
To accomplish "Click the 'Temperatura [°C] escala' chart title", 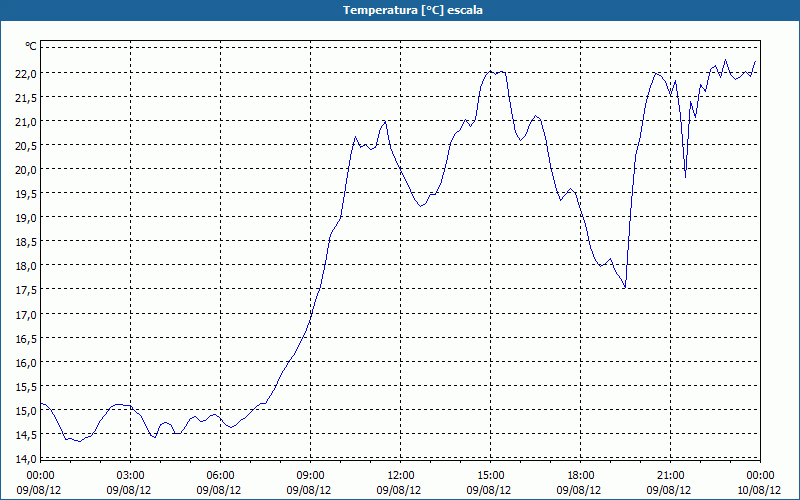I will tap(413, 10).
